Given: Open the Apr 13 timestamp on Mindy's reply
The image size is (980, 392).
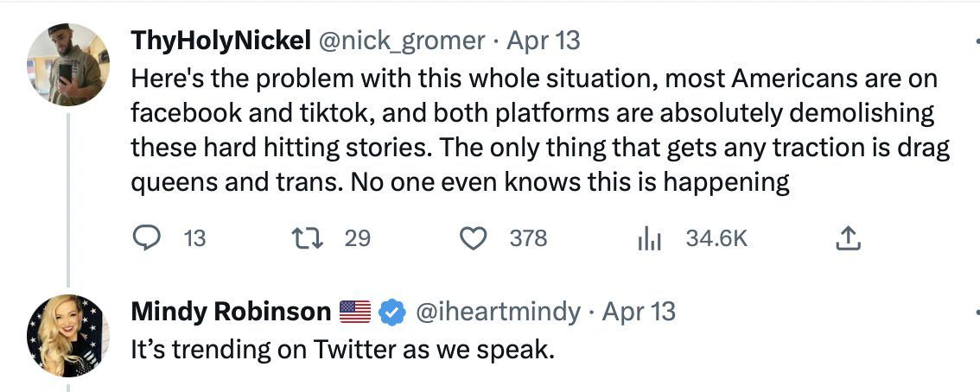Looking at the screenshot, I should click(x=639, y=312).
